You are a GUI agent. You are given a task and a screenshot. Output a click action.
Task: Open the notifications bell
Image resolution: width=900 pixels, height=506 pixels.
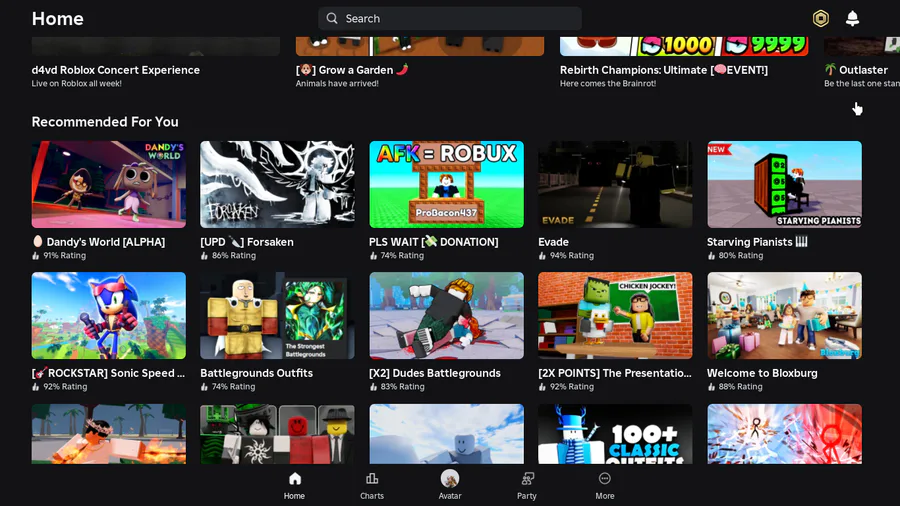coord(852,18)
